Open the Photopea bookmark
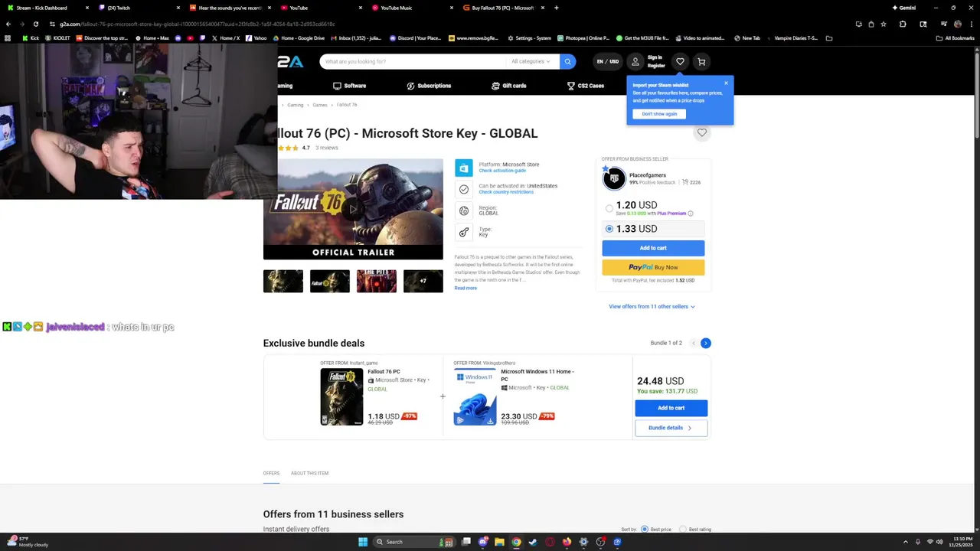 pyautogui.click(x=584, y=37)
